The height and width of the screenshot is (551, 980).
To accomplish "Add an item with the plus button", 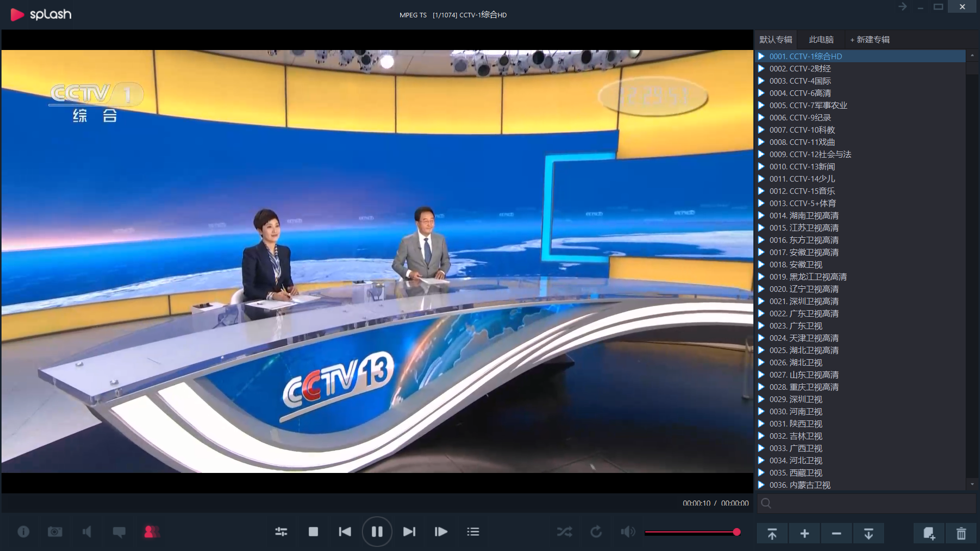I will click(804, 534).
